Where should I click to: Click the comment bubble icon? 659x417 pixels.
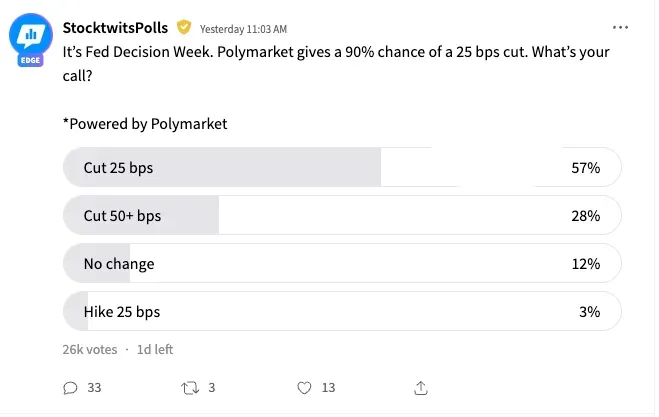(x=70, y=388)
